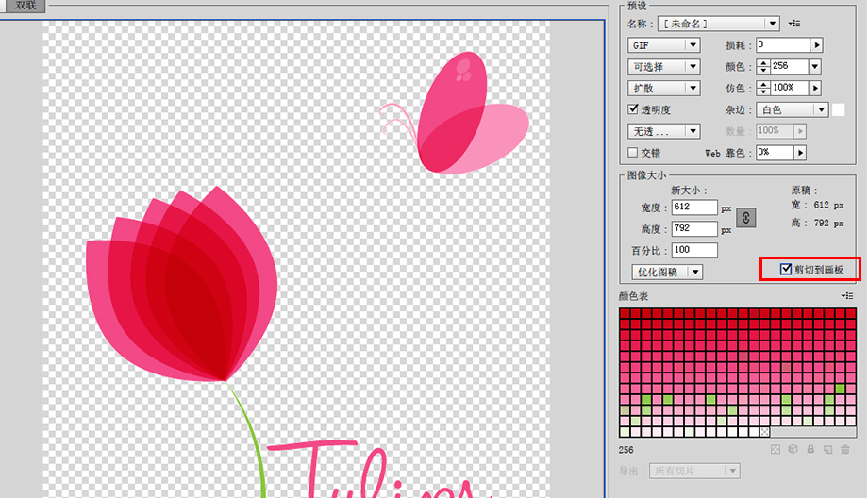Click the add new color icon
868x498 pixels.
[x=826, y=450]
